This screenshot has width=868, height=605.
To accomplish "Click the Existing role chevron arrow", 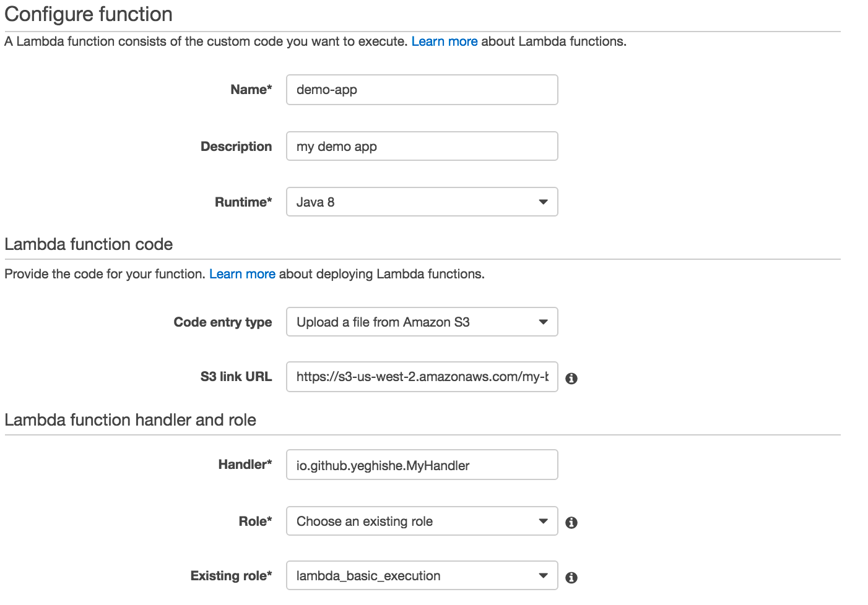I will coord(543,575).
